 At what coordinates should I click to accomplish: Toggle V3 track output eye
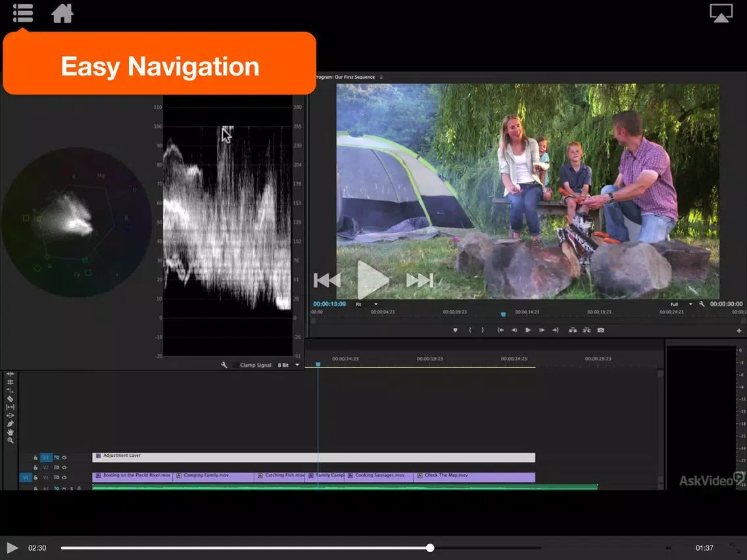point(64,457)
